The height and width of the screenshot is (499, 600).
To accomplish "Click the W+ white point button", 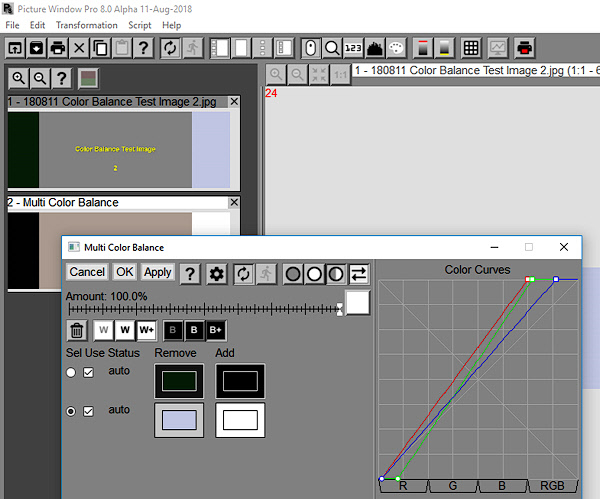I will [147, 330].
